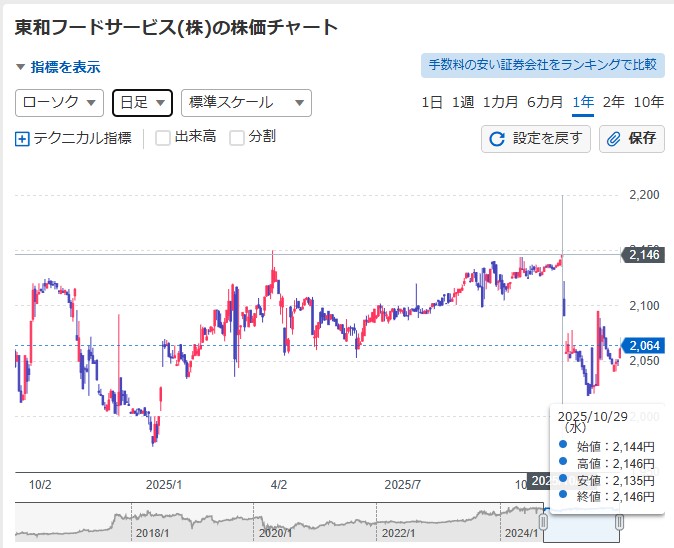This screenshot has height=548, width=674.
Task: Click the 2024/1 marker in navigator
Action: pyautogui.click(x=521, y=533)
